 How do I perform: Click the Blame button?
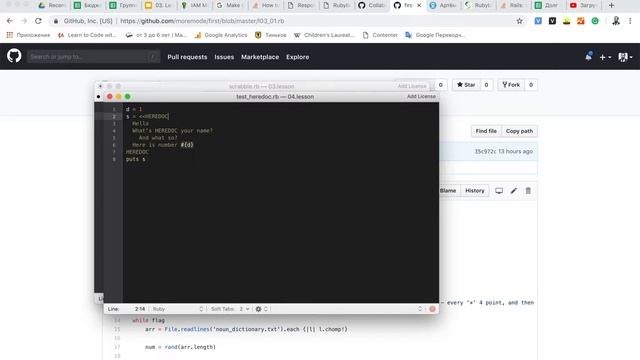tap(448, 191)
